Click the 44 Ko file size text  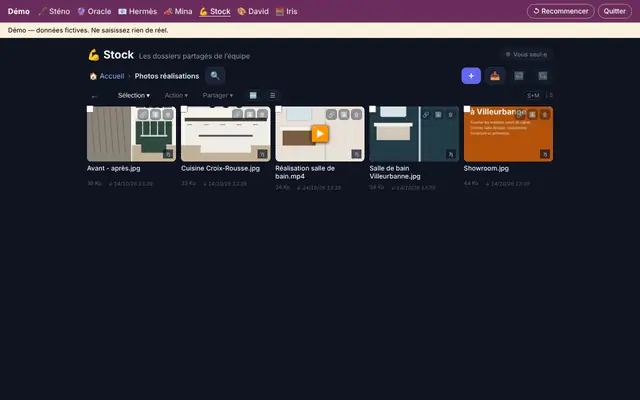point(471,183)
